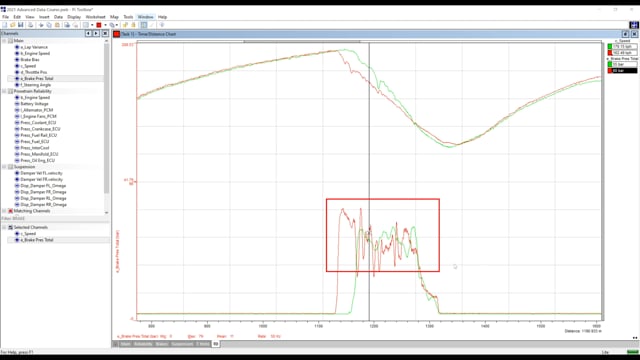The image size is (640, 360).
Task: Select Disp_Damper RR_Omega channel
Action: 43,204
